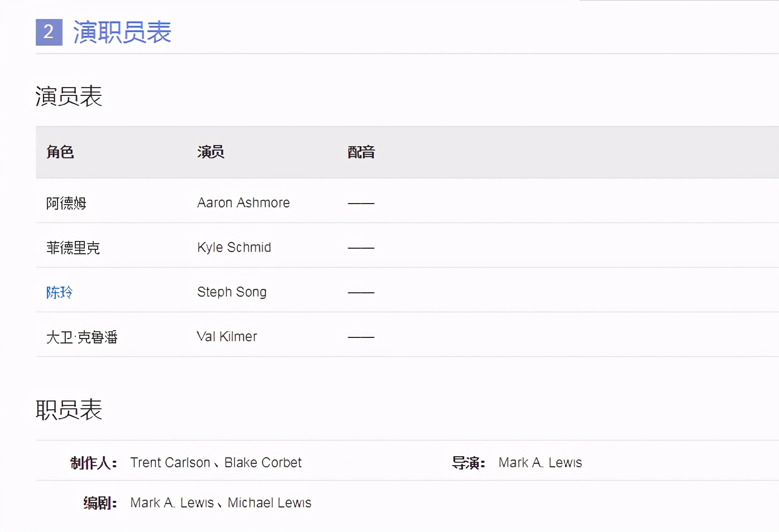Click the 演员 column header
Screen dimensions: 779x532
click(210, 152)
